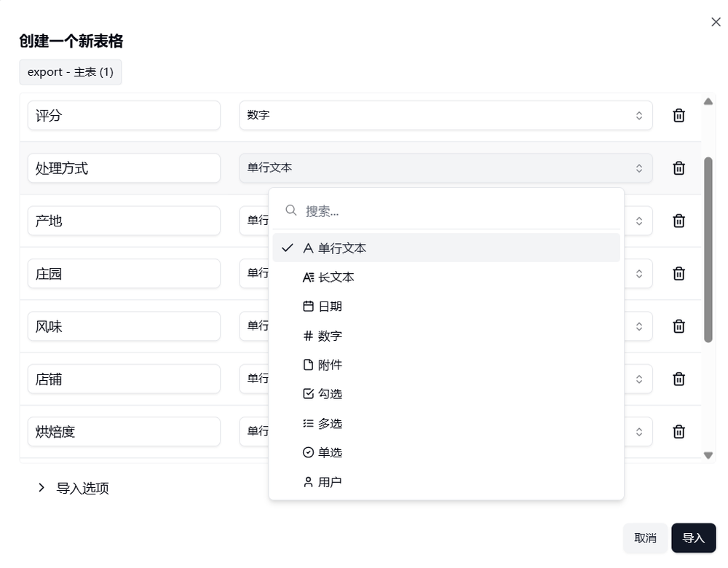Click the 取消 button
Screen dimensions: 728x568
point(645,538)
